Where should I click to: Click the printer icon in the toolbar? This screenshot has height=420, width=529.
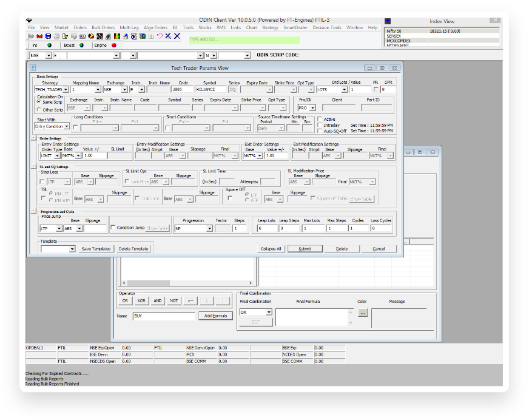(x=56, y=36)
